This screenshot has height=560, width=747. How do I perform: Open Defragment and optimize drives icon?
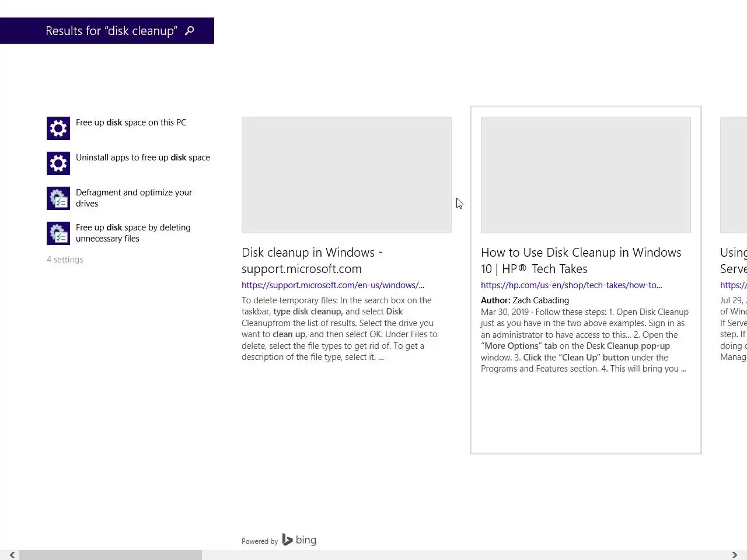[x=58, y=198]
